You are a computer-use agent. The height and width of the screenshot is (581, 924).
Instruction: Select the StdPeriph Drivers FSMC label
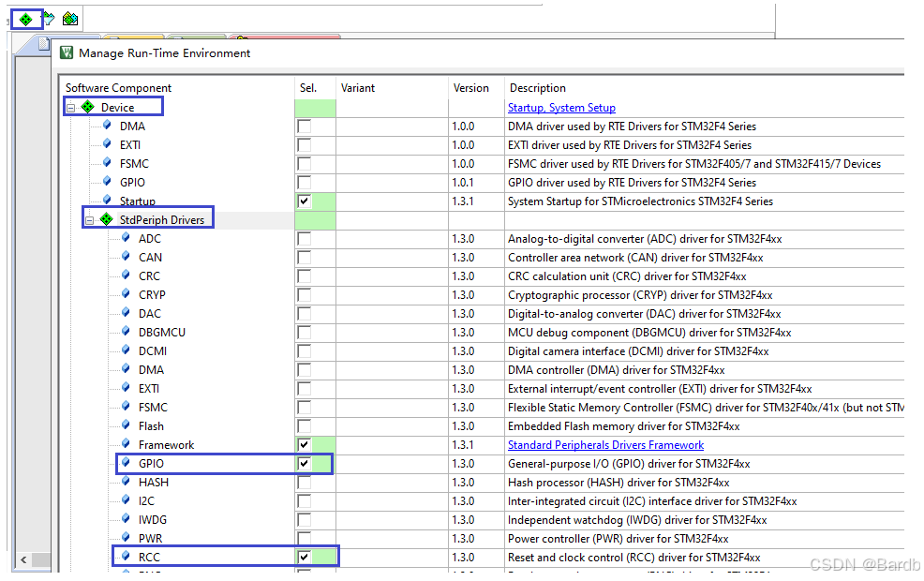coord(153,408)
